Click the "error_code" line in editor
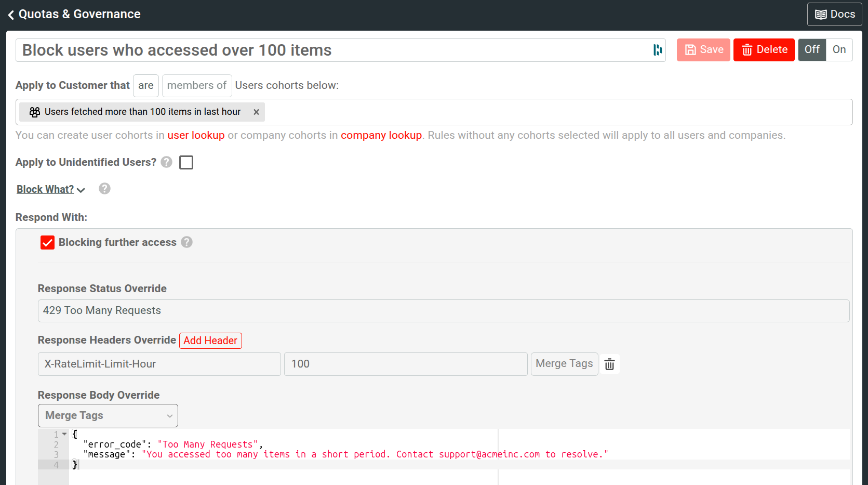 (173, 444)
